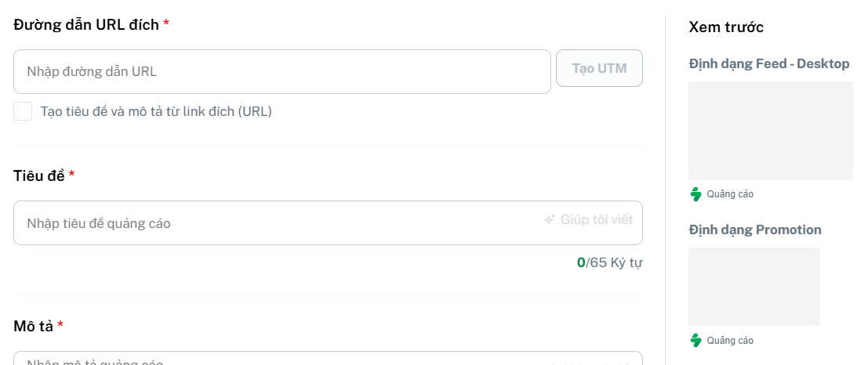The width and height of the screenshot is (868, 365).
Task: Click the "Định dạng Feed - Desktop" heading
Action: coord(769,64)
